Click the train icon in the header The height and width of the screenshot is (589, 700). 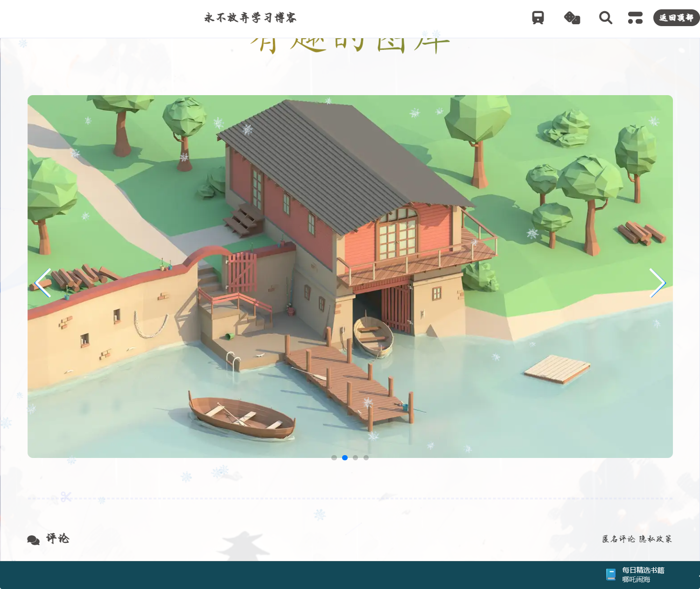point(538,18)
